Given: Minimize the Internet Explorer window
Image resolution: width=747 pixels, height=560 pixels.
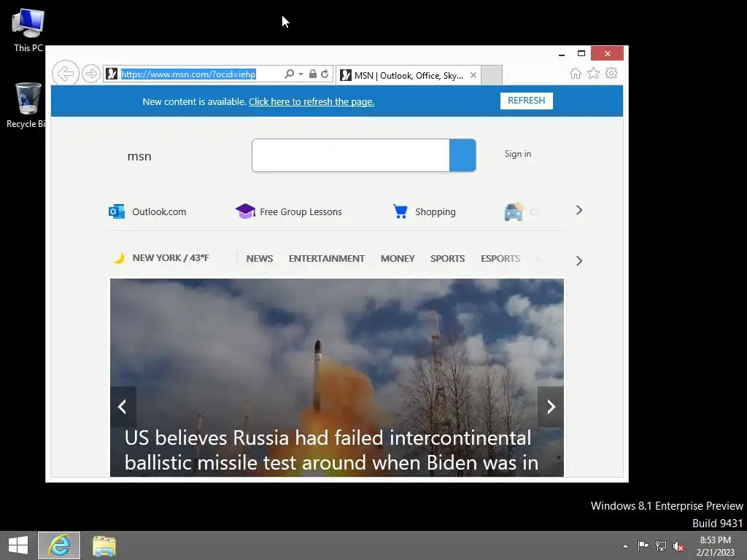Looking at the screenshot, I should coord(562,54).
